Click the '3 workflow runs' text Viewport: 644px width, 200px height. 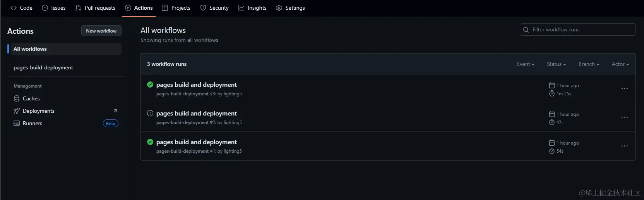[167, 64]
